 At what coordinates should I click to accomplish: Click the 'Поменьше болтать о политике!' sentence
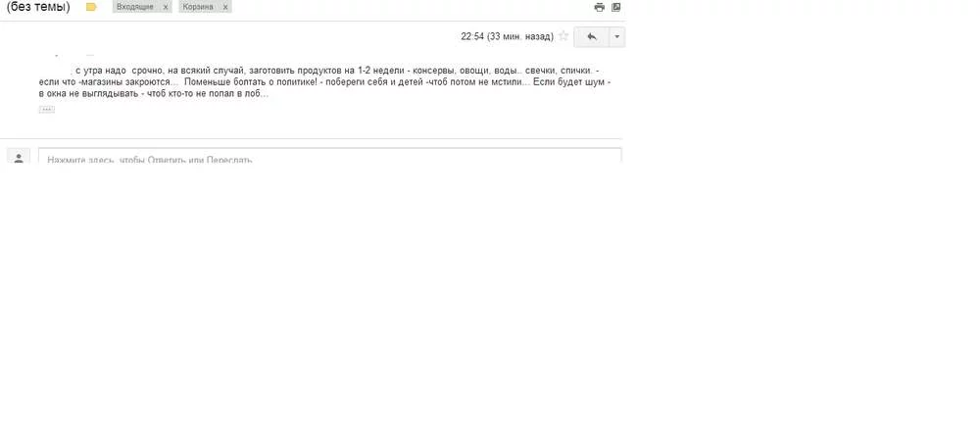coord(251,82)
